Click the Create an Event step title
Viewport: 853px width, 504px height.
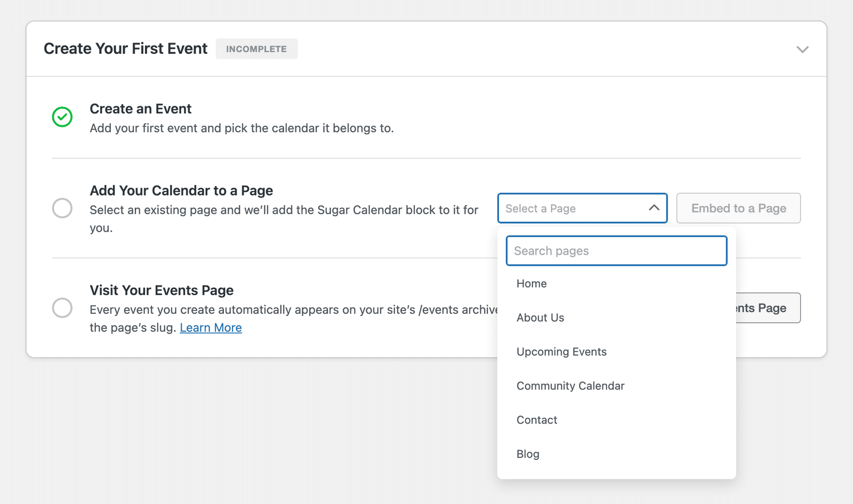tap(140, 109)
